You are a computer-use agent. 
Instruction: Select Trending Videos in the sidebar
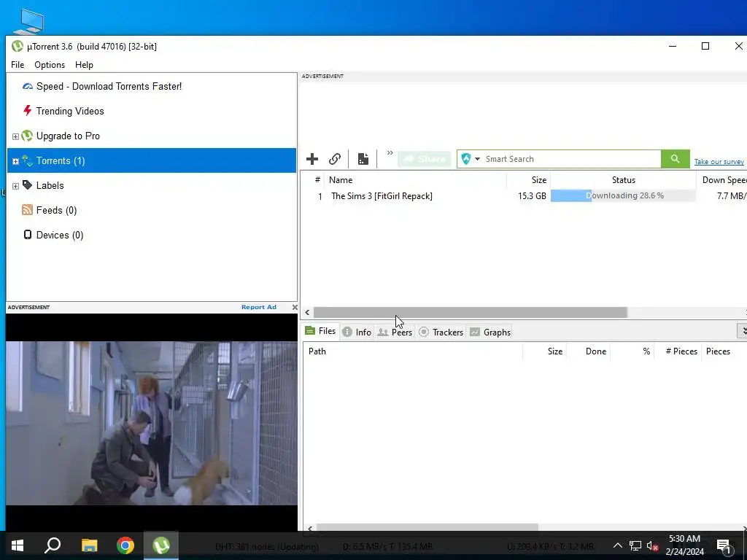point(70,111)
